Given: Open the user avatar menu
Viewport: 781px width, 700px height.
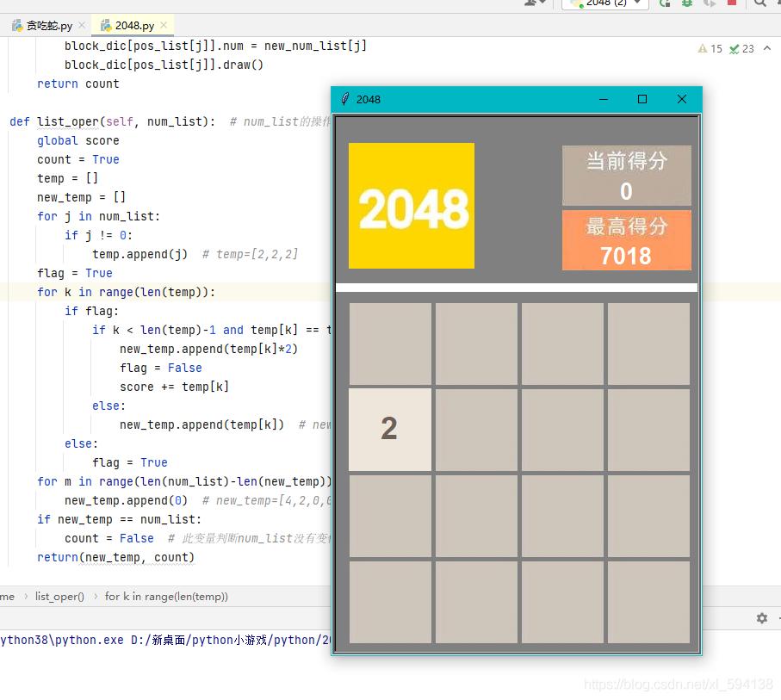Looking at the screenshot, I should coord(530,3).
